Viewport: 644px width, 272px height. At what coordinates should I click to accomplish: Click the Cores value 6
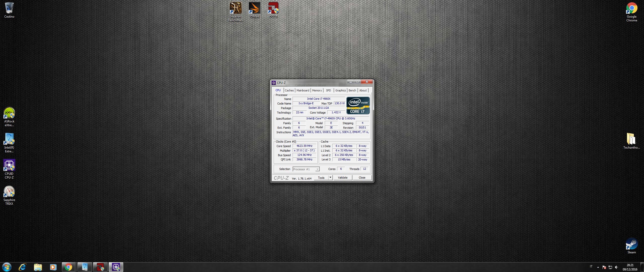[x=341, y=169]
